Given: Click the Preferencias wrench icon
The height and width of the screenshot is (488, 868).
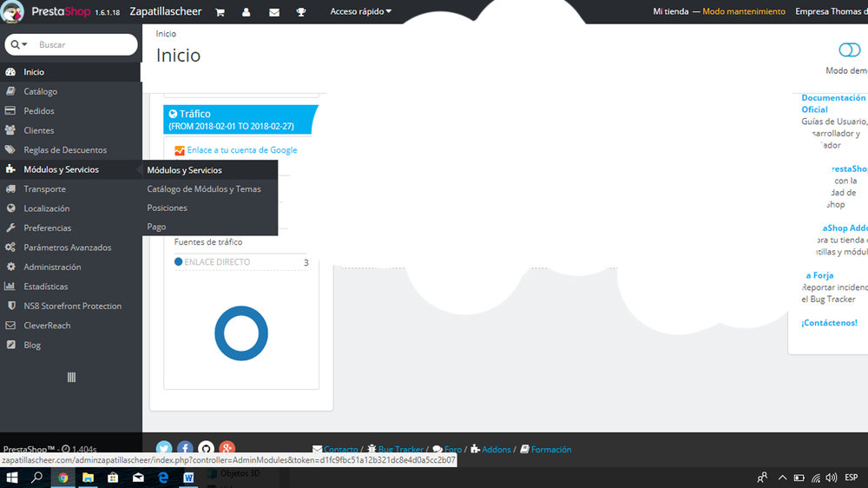Looking at the screenshot, I should pyautogui.click(x=10, y=228).
